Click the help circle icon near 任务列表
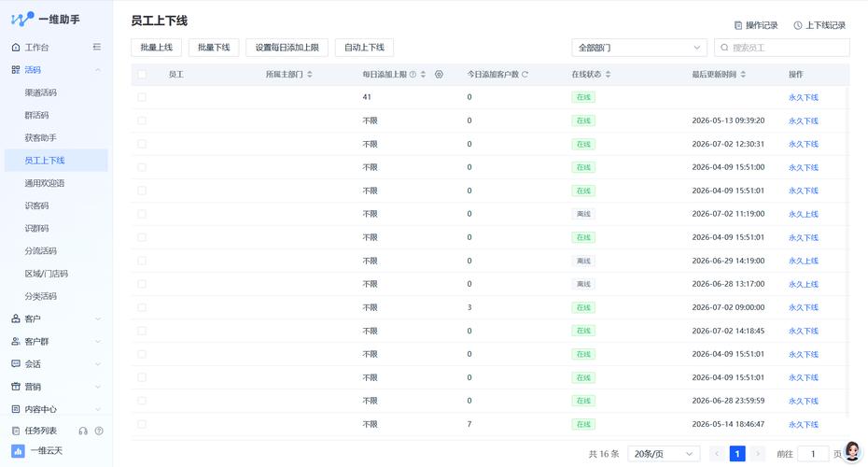 point(99,431)
